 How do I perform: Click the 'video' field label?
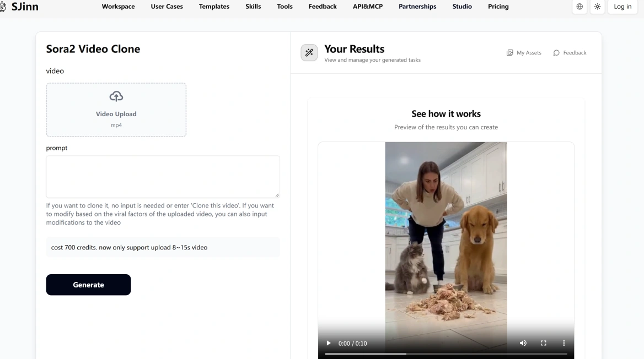tap(55, 71)
